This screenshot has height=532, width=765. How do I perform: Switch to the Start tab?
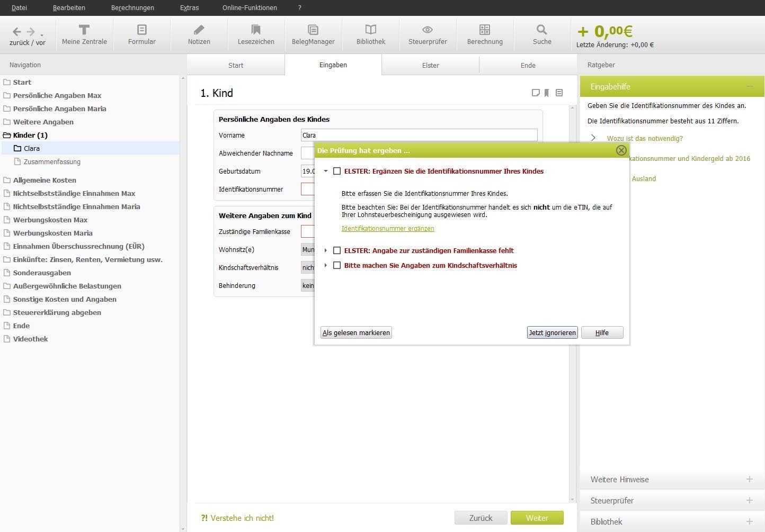click(236, 65)
